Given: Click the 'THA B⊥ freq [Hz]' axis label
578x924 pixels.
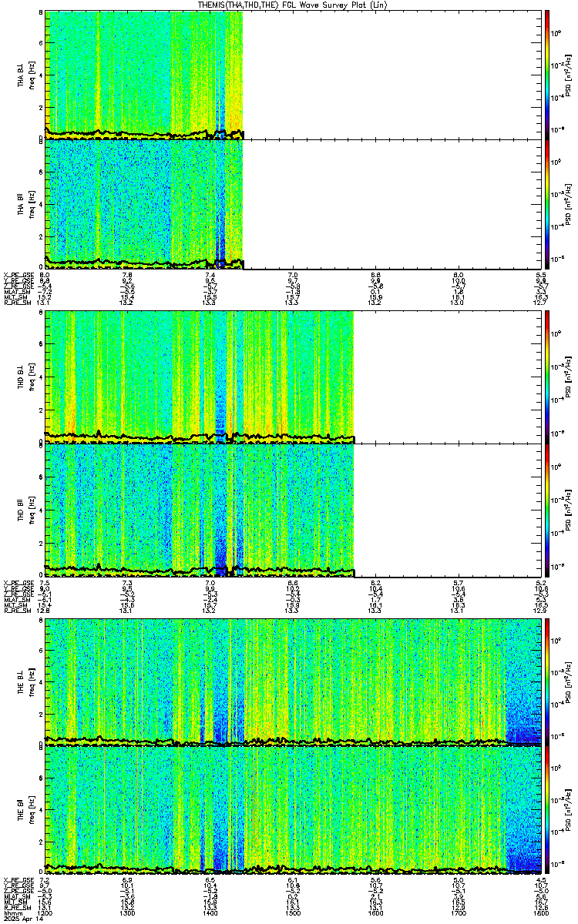Looking at the screenshot, I should 26,75.
